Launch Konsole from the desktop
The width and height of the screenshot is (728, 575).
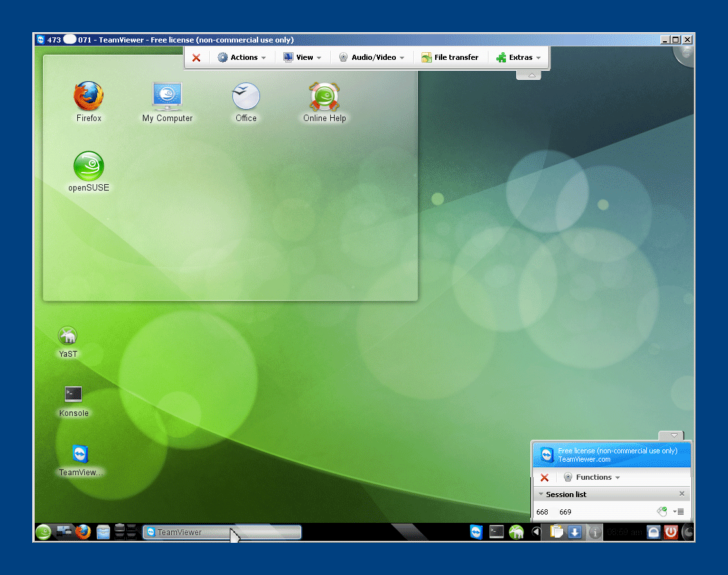(73, 401)
